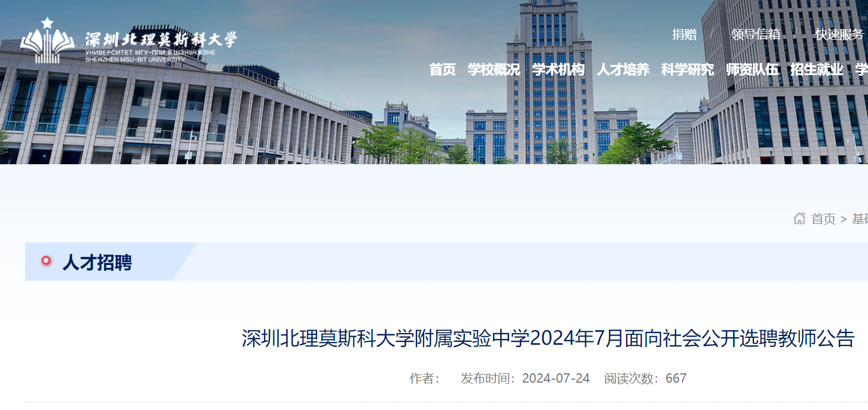Click the publish date 2024-07-24
This screenshot has width=868, height=410.
[x=556, y=379]
